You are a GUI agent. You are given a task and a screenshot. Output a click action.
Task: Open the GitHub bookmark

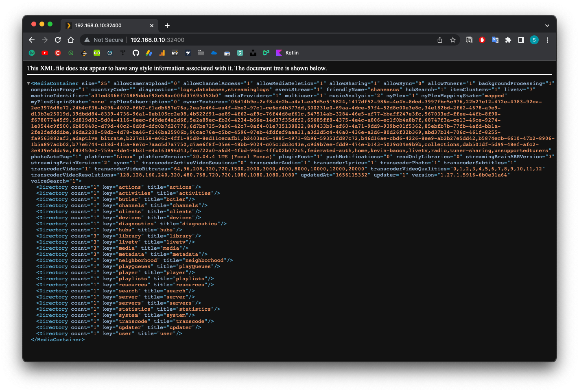(x=136, y=53)
